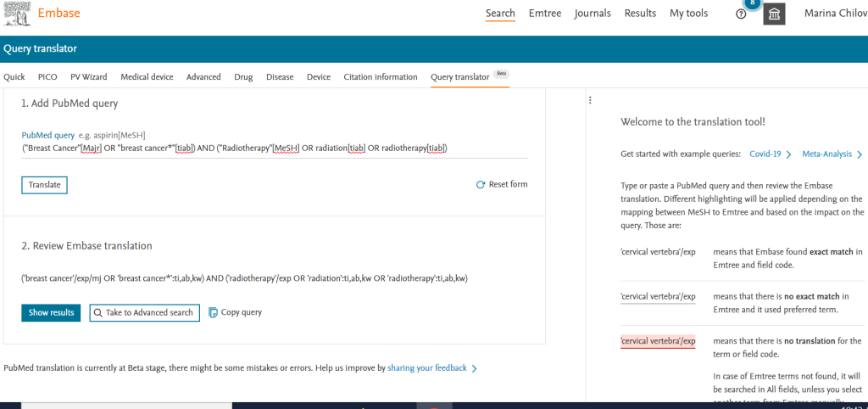This screenshot has height=409, width=868.
Task: Switch to the Quick search tab
Action: coord(14,77)
